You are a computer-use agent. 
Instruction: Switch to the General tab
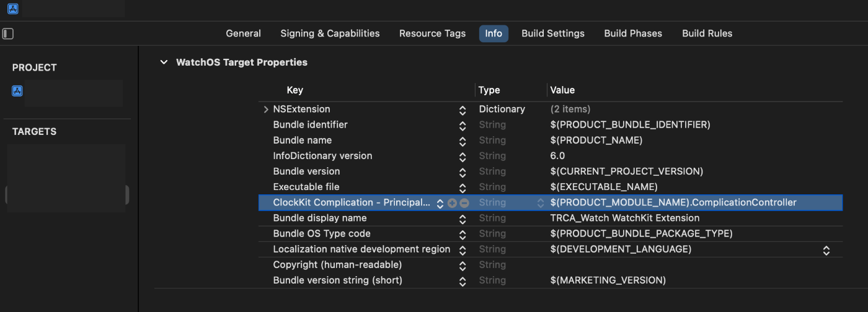[x=243, y=33]
